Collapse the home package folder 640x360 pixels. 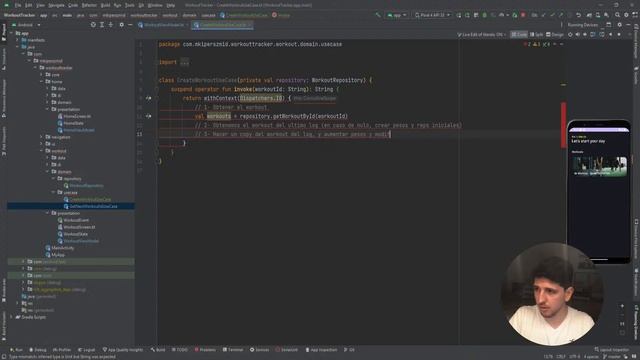[41, 82]
